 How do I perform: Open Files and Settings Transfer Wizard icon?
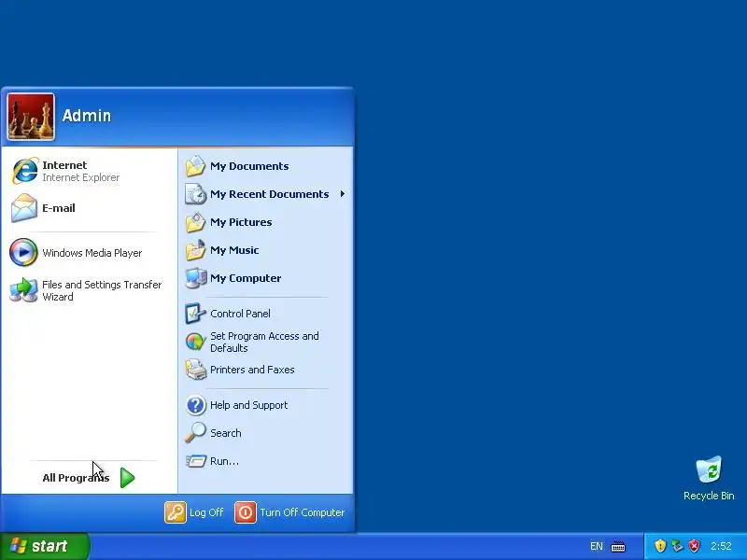23,290
